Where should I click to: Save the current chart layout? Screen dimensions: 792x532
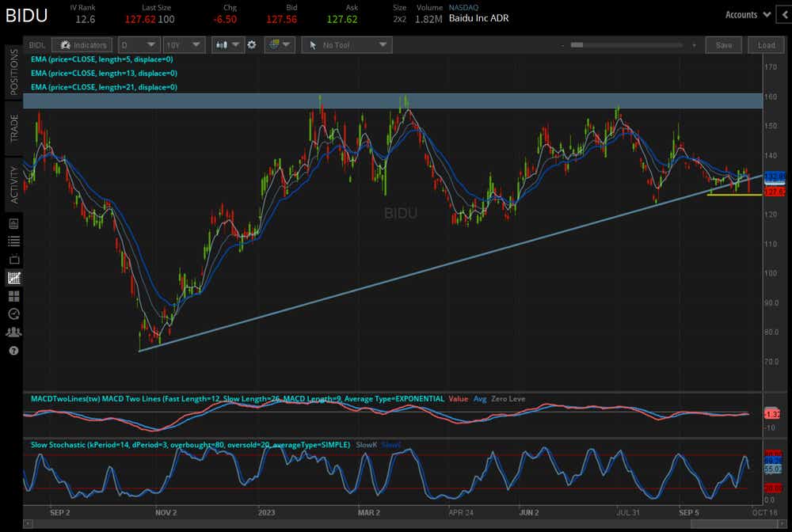pyautogui.click(x=723, y=45)
